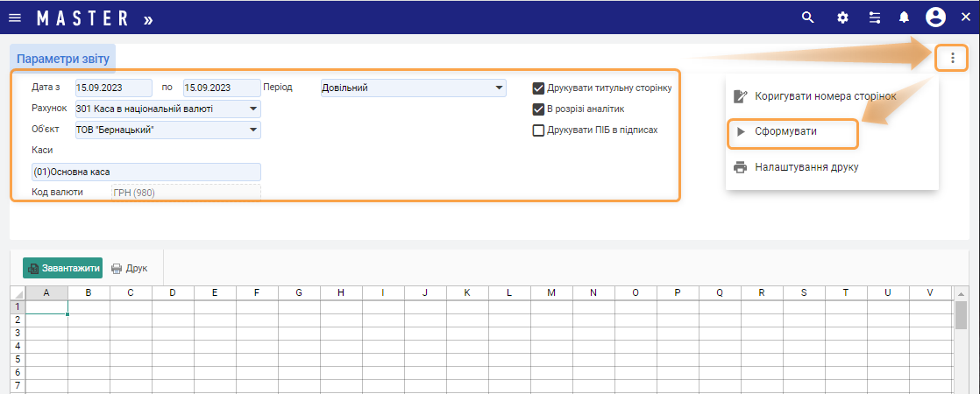Click the sliders filter icon in header
This screenshot has width=980, height=394.
click(874, 18)
